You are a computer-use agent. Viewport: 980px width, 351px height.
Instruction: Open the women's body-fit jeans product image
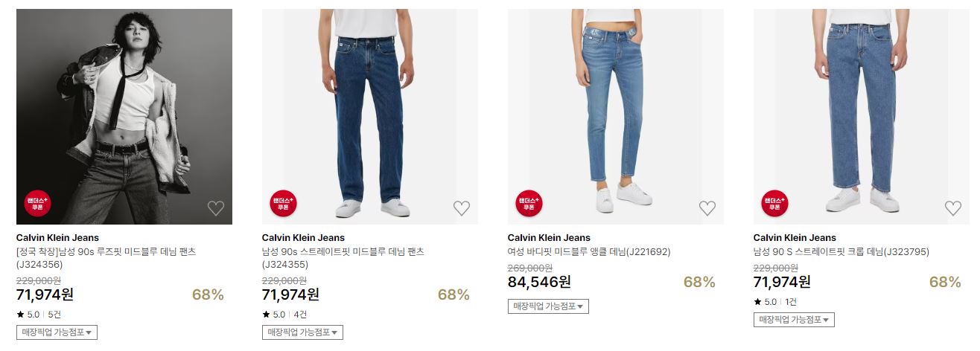coord(616,117)
